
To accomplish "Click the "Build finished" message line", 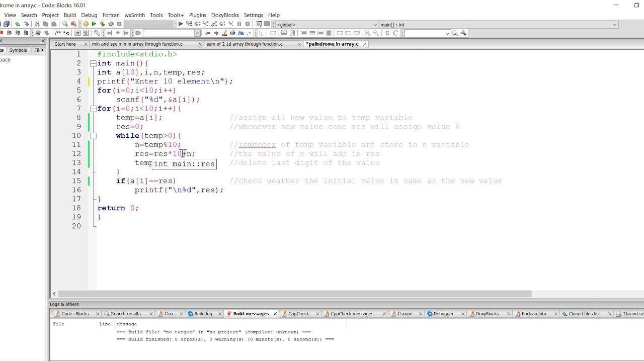I will tap(225, 339).
